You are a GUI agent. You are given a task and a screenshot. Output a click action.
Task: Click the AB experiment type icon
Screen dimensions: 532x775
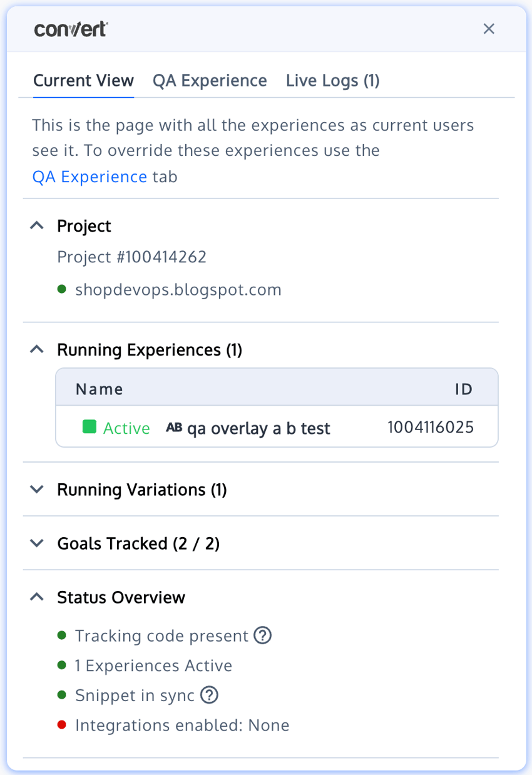(x=173, y=428)
